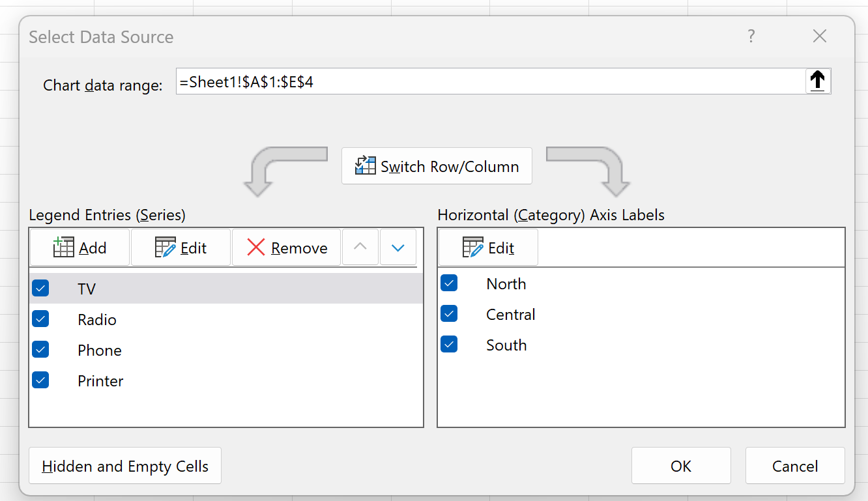Click the collapse dialog range selector arrow
868x501 pixels.
(818, 81)
